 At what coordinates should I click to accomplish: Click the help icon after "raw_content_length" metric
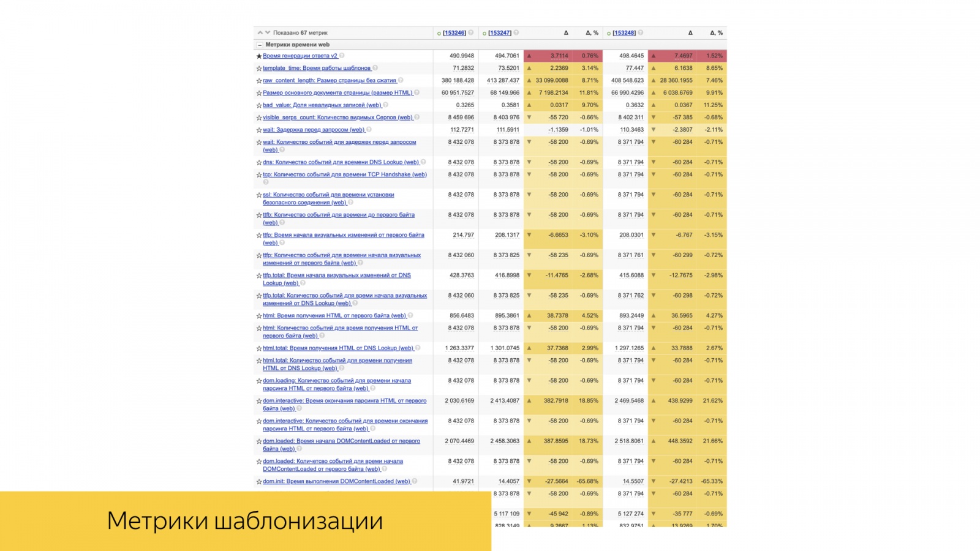pos(401,80)
